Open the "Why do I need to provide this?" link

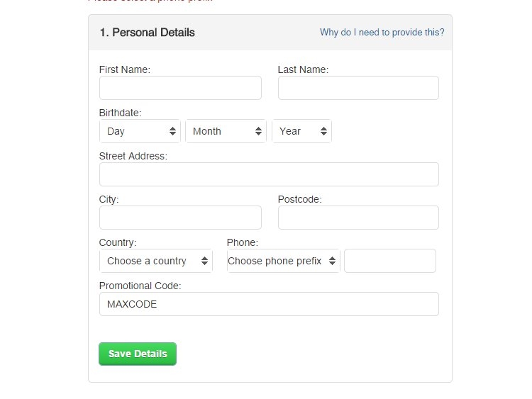(382, 32)
